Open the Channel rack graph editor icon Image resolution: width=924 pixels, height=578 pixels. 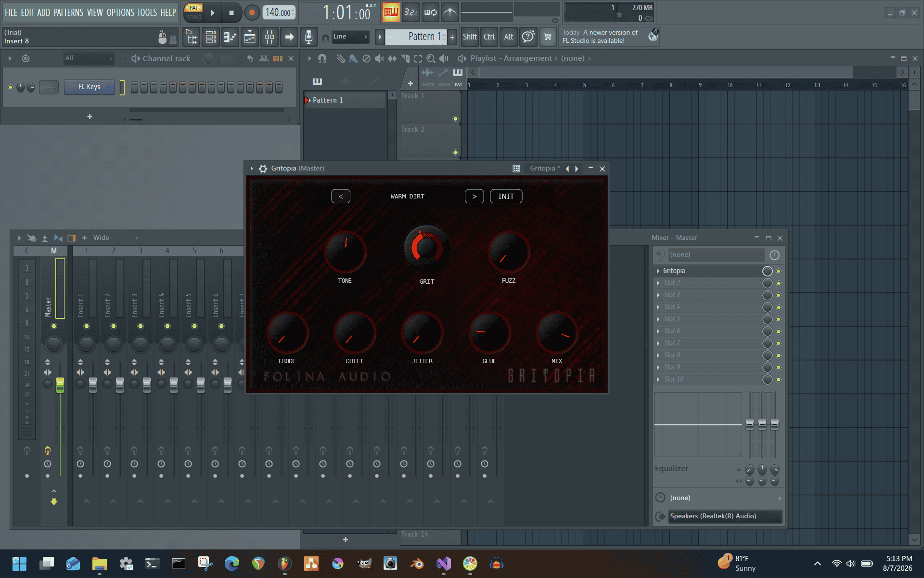(x=264, y=58)
